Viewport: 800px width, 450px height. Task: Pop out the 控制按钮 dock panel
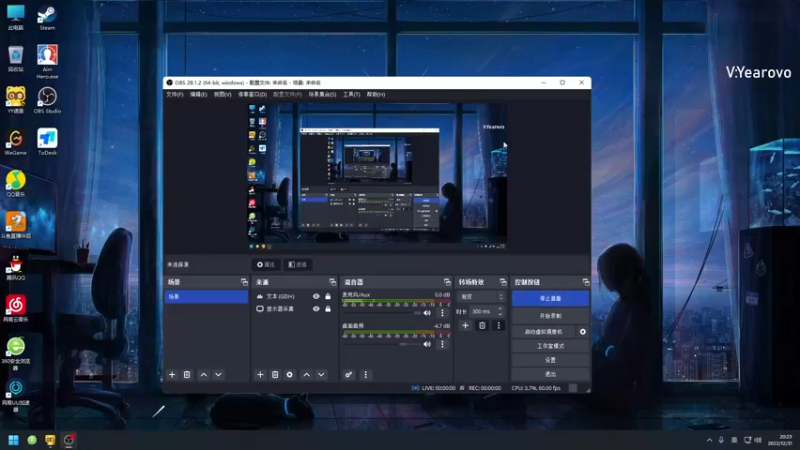[x=585, y=282]
